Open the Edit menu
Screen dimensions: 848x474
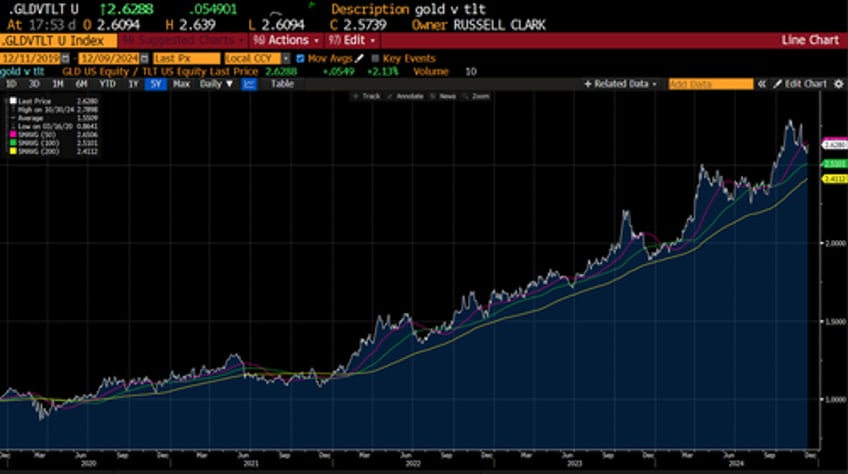352,41
